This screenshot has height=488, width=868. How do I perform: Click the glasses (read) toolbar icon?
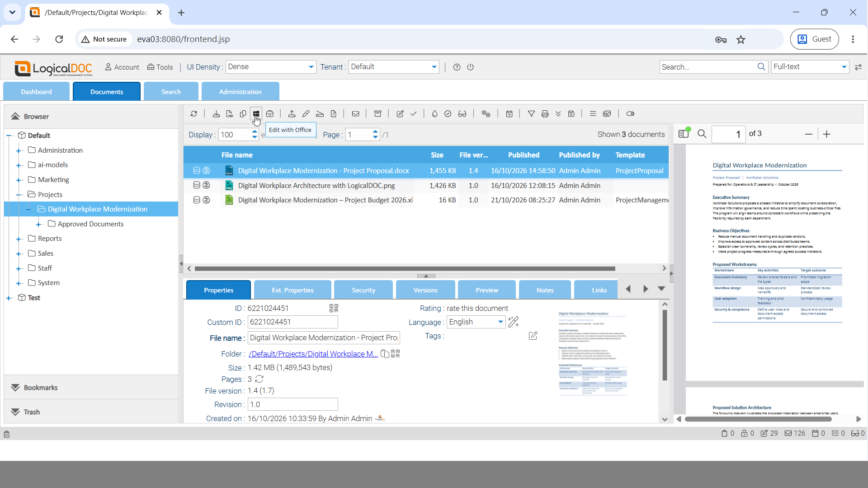(462, 114)
